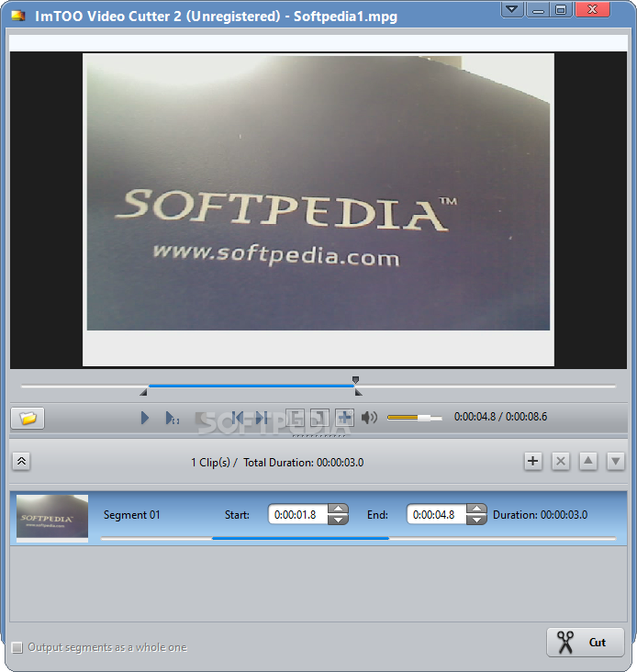Add a new segment to the list
This screenshot has height=672, width=637.
click(533, 461)
